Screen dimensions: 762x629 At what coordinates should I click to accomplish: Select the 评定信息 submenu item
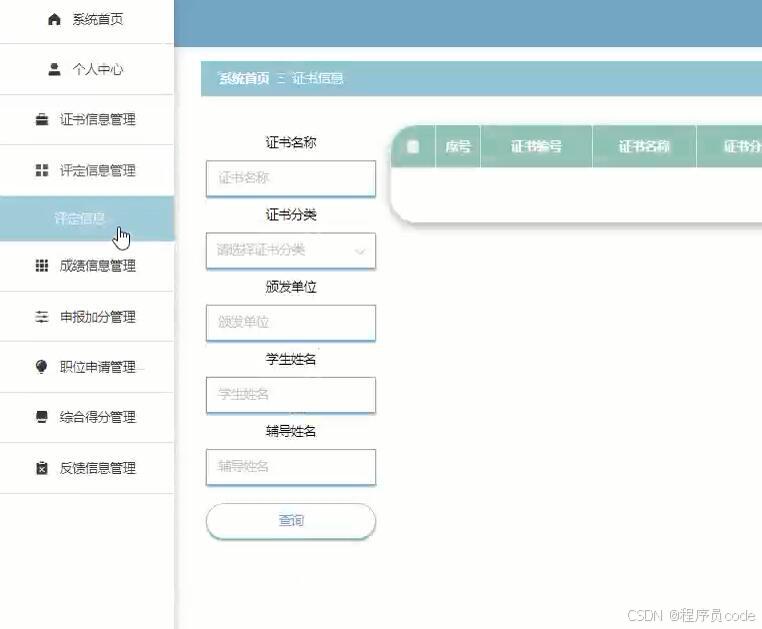pyautogui.click(x=87, y=218)
